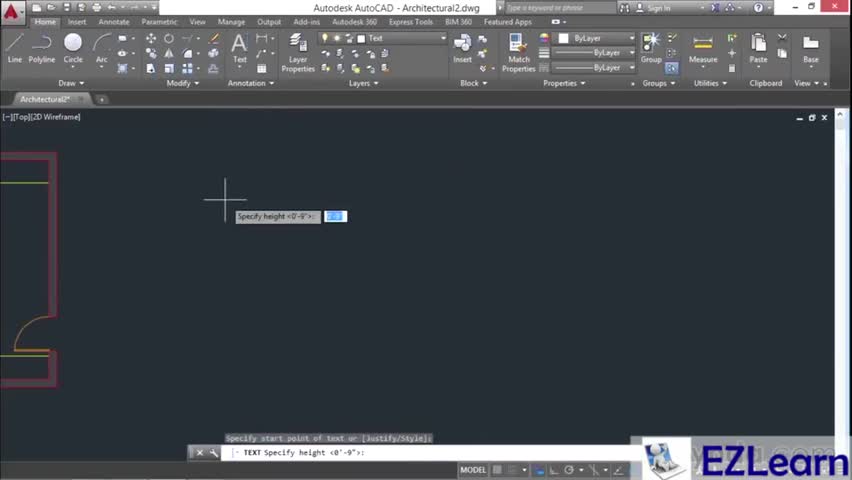The width and height of the screenshot is (852, 480).
Task: Expand the Properties panel
Action: (x=564, y=83)
